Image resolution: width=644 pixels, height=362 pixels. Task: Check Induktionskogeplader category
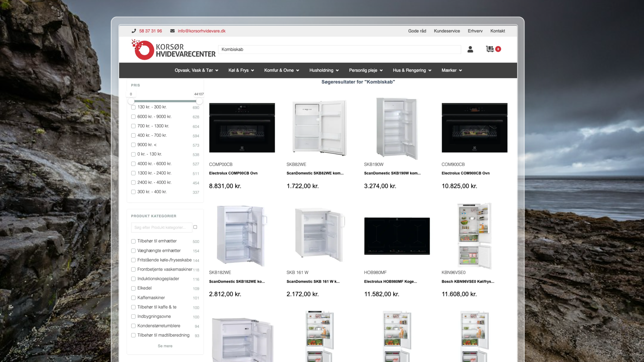[x=133, y=279]
